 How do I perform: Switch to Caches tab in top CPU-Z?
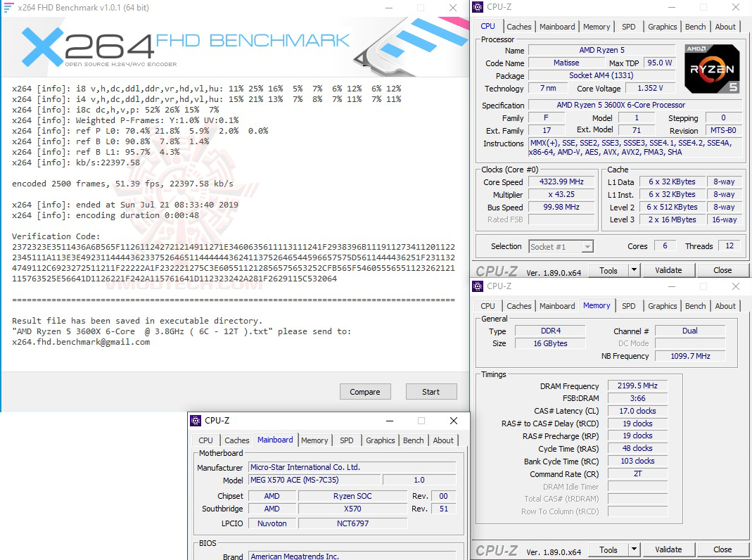coord(519,27)
